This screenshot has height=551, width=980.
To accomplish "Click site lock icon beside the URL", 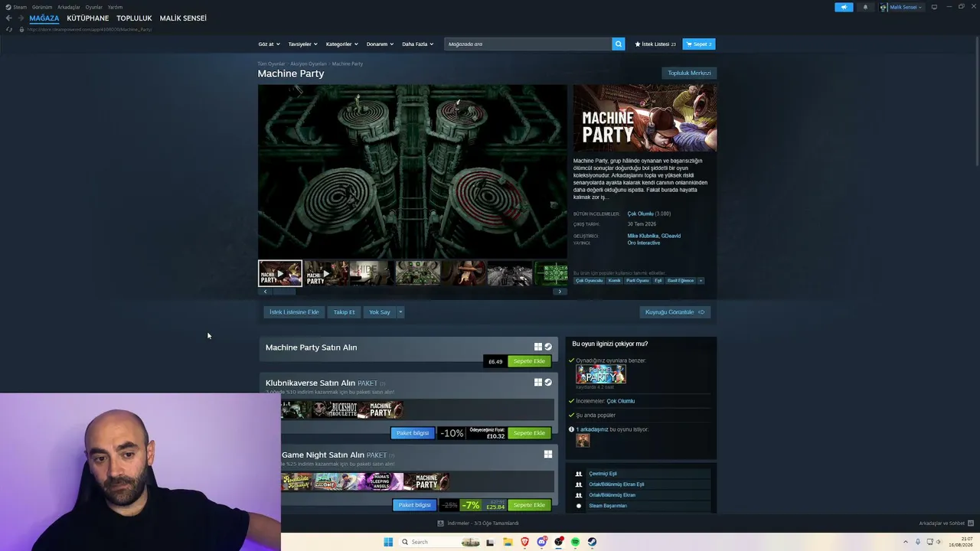I will tap(21, 29).
